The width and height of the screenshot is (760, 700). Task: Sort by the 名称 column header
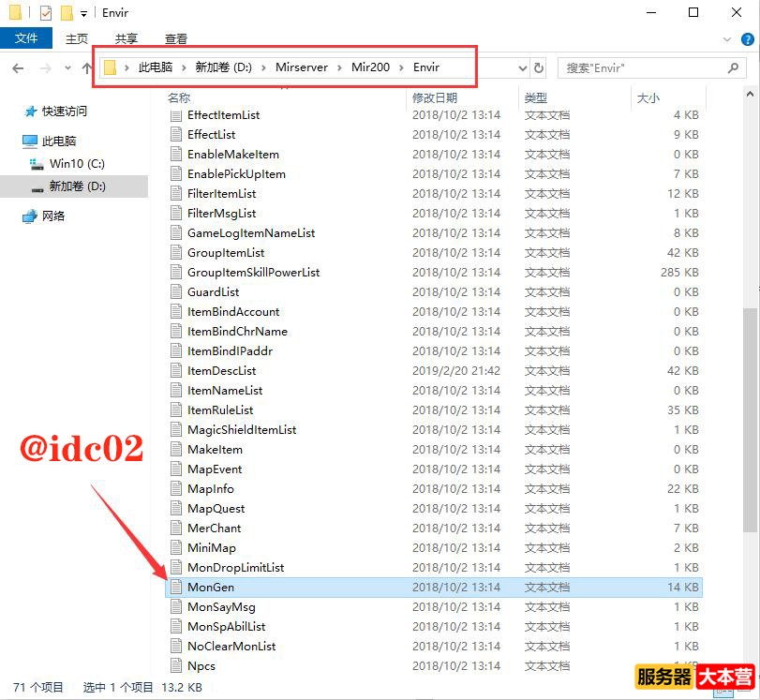[179, 97]
